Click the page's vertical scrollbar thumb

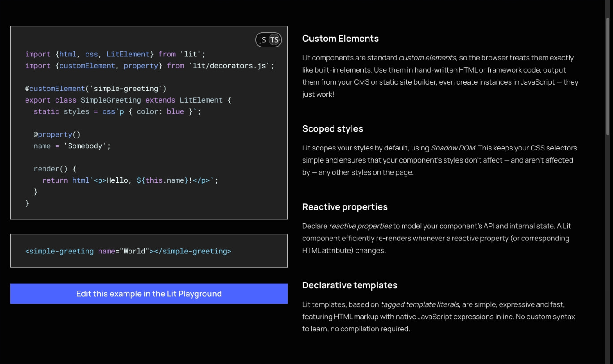608,76
